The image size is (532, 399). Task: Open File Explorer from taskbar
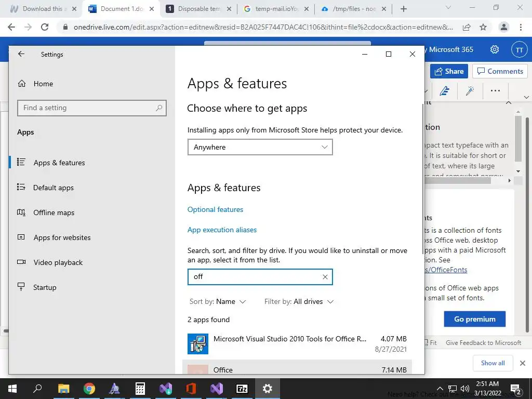point(63,389)
